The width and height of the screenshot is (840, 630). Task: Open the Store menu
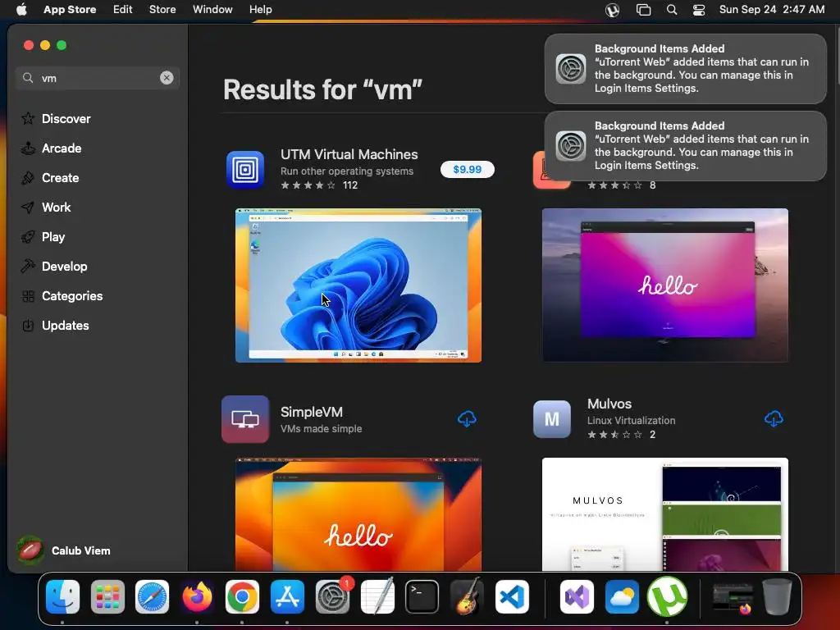(x=162, y=9)
